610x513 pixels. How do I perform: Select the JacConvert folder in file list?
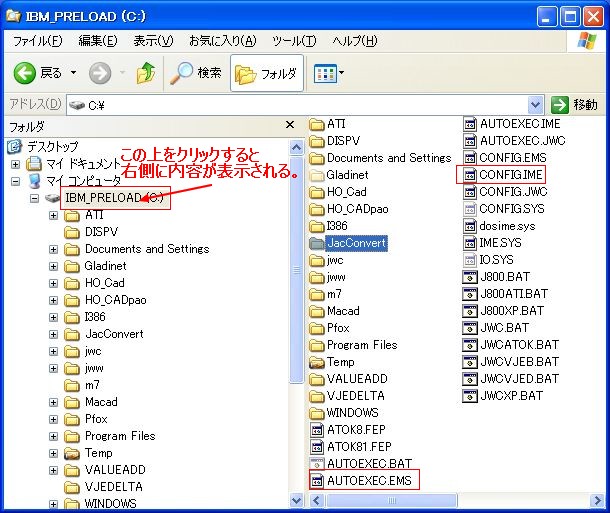(356, 243)
